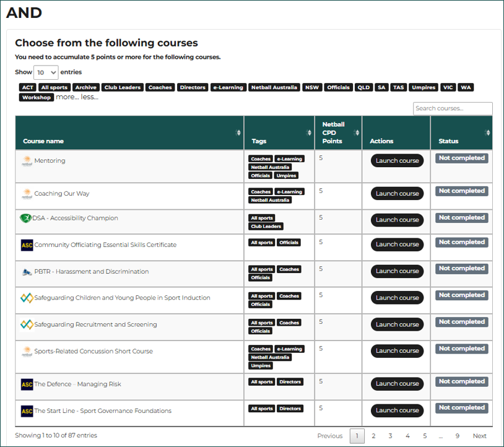Filter courses by the Directors filter tag
This screenshot has width=504, height=447.
(193, 87)
